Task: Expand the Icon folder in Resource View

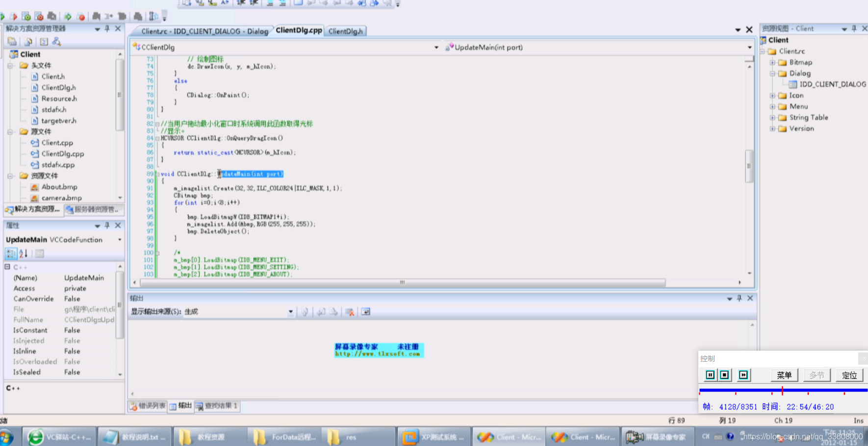Action: click(x=773, y=96)
